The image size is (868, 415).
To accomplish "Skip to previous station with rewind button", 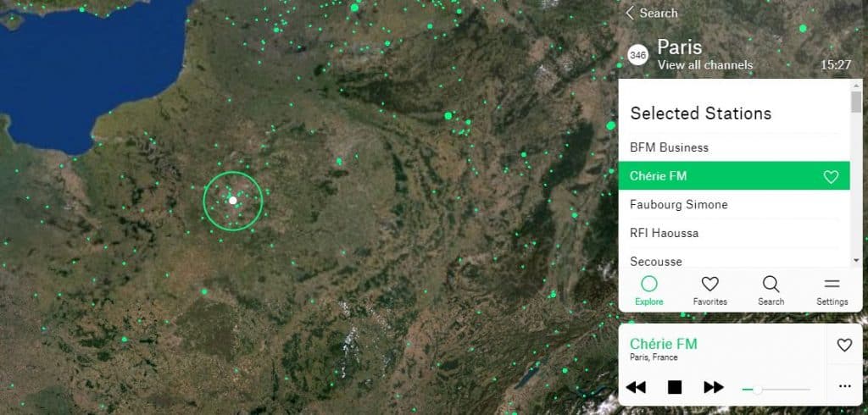I will click(636, 387).
